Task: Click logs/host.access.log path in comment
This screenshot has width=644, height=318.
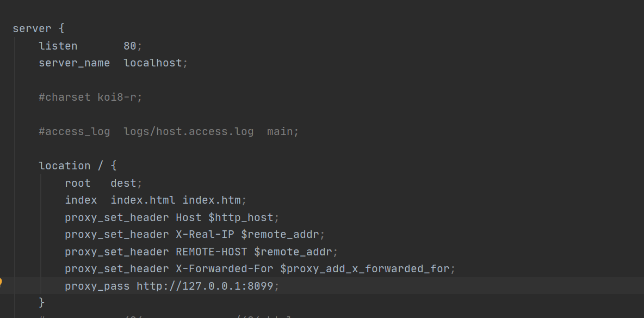Action: tap(189, 132)
